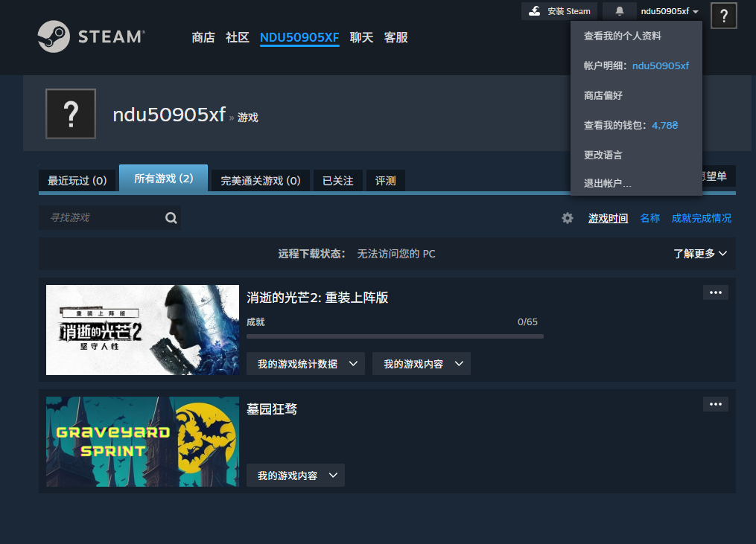Open 查看我的钱包 wallet entry
The image size is (756, 544).
(x=631, y=125)
